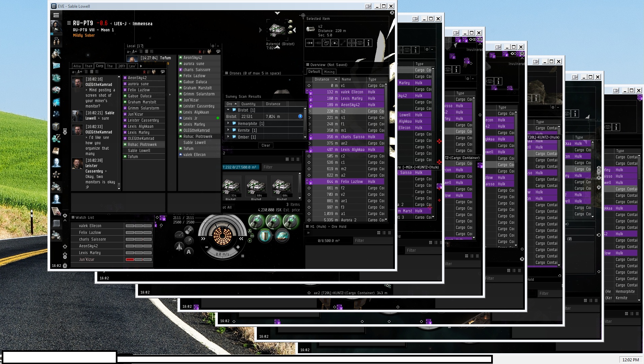Click the cargo capacity bar 7,232.0/27,500.0 m³
Image resolution: width=644 pixels, height=364 pixels.
click(240, 167)
